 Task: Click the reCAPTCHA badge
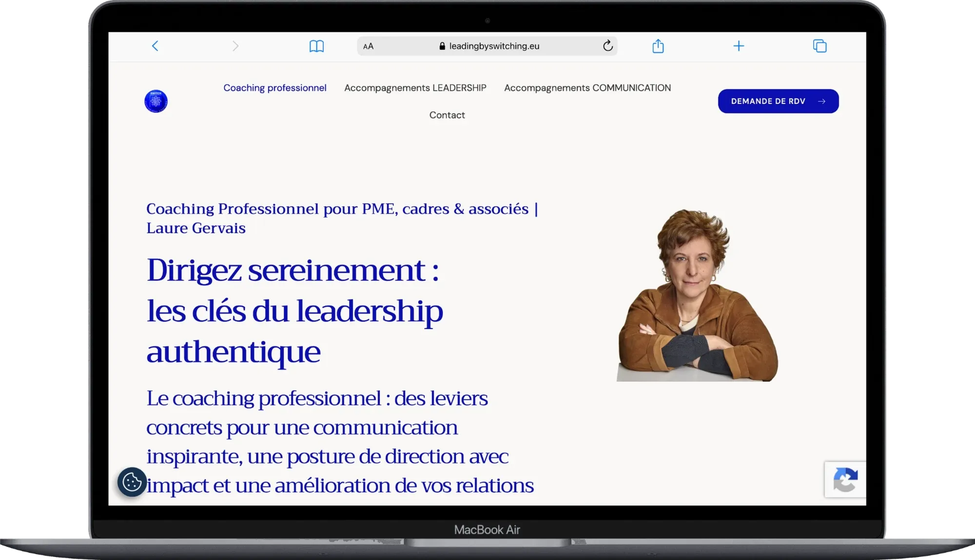845,480
